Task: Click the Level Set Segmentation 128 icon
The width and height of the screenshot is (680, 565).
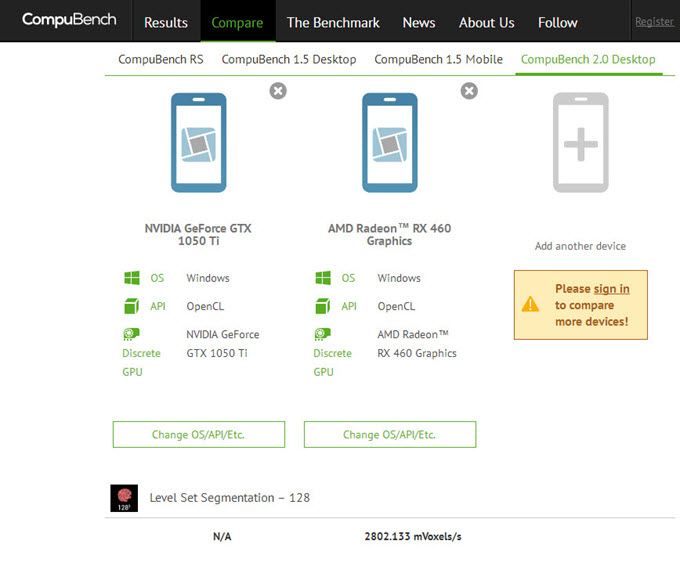Action: coord(124,498)
